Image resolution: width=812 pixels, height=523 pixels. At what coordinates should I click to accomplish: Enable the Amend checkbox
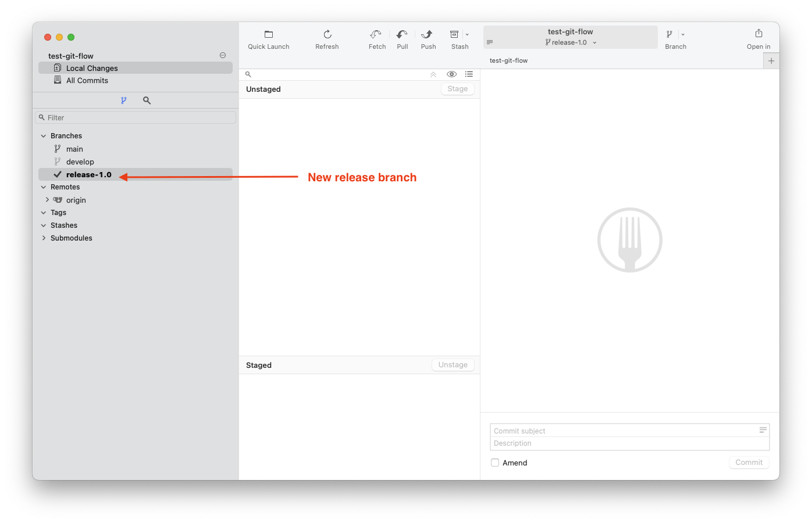495,463
